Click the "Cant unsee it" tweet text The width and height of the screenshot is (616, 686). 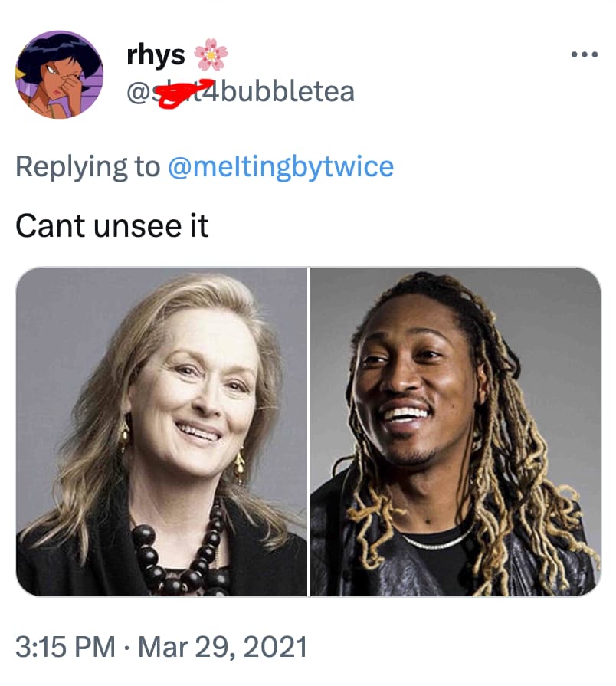(113, 225)
